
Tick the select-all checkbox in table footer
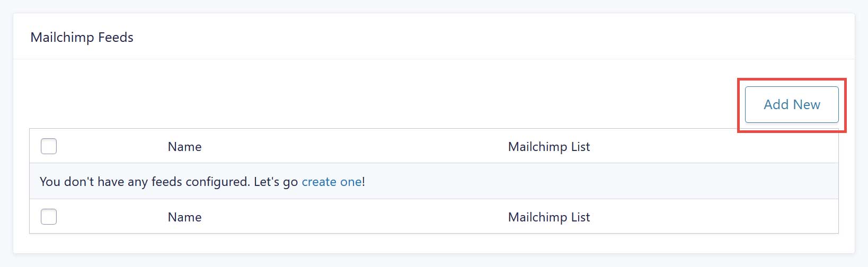(x=49, y=217)
